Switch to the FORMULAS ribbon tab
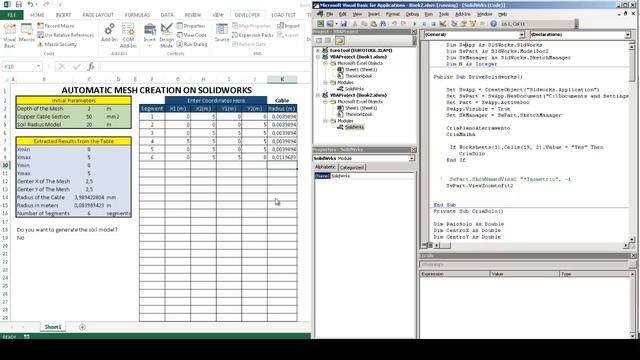The width and height of the screenshot is (640, 360). [x=137, y=15]
